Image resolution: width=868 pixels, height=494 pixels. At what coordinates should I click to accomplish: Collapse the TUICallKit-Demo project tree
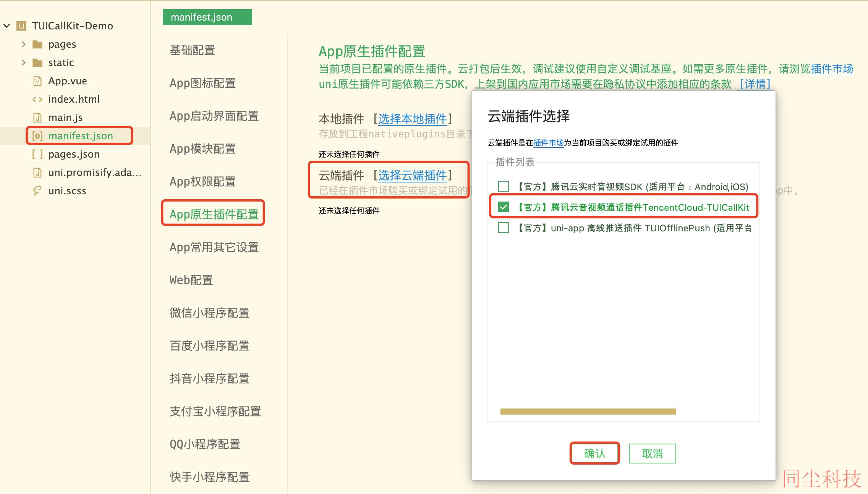pos(6,26)
